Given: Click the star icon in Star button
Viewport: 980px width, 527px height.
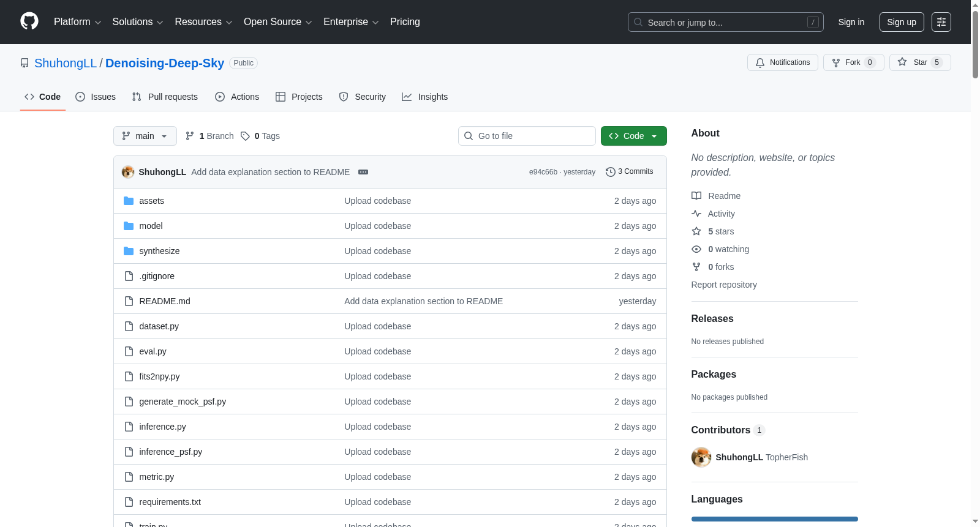Looking at the screenshot, I should (x=902, y=62).
